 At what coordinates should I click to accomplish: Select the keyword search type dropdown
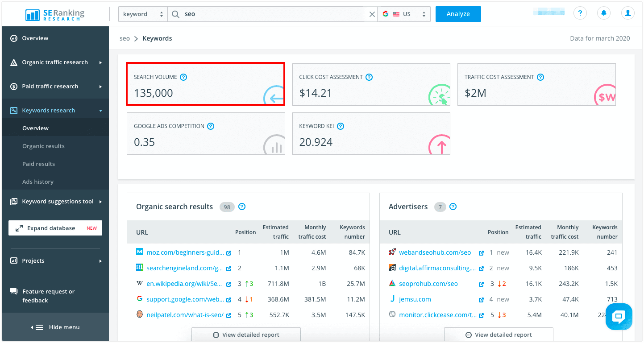pos(143,14)
